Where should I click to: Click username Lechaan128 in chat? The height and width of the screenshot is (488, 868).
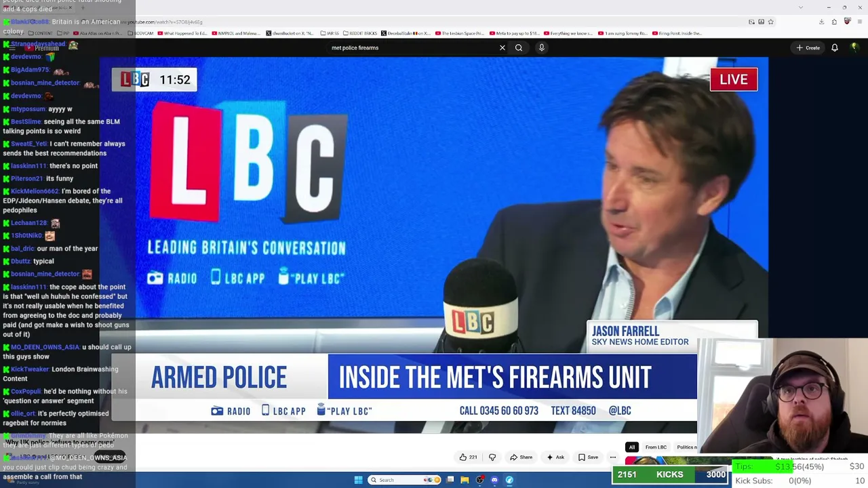pos(28,223)
